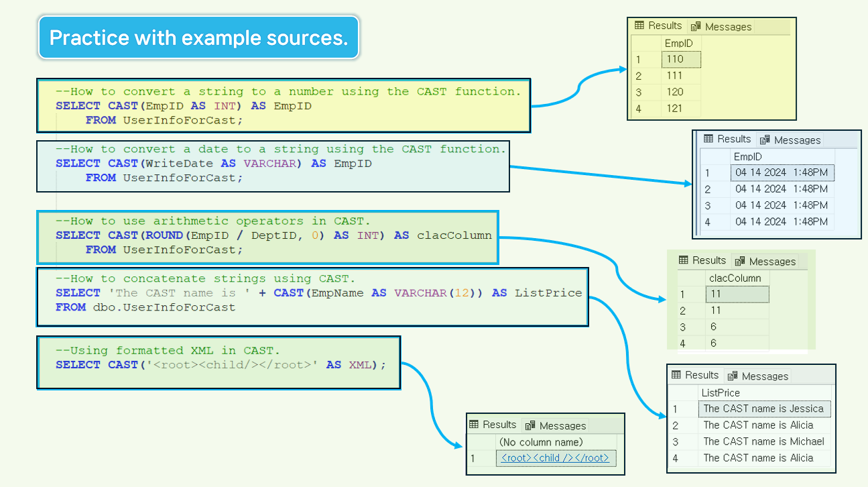Switch to Results tab of the date output panel
This screenshot has height=487, width=868.
click(727, 139)
